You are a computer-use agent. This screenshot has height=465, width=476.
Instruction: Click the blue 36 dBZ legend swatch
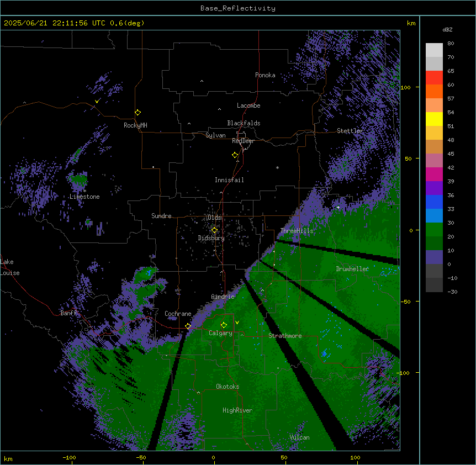coord(434,202)
